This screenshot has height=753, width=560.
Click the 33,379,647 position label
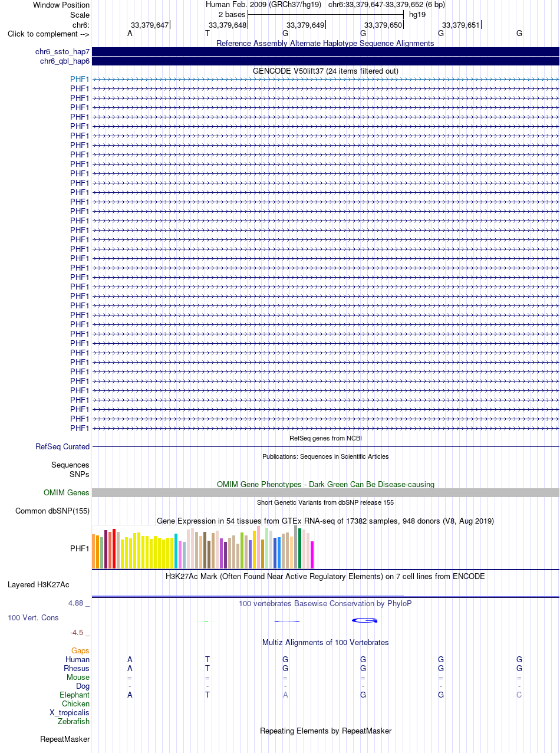coord(150,25)
